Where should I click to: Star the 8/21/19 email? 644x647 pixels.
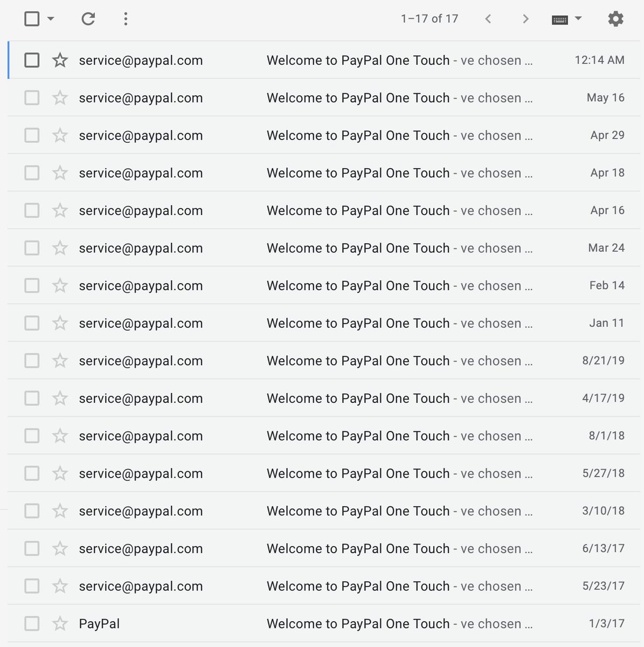(x=60, y=360)
